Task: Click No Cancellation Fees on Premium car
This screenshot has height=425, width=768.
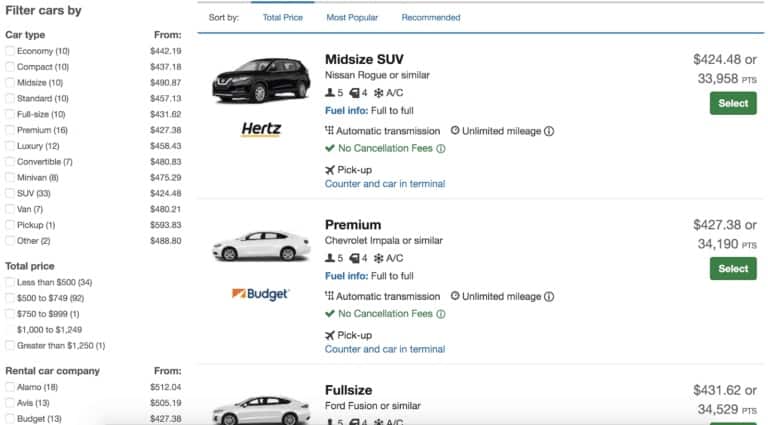Action: point(385,314)
